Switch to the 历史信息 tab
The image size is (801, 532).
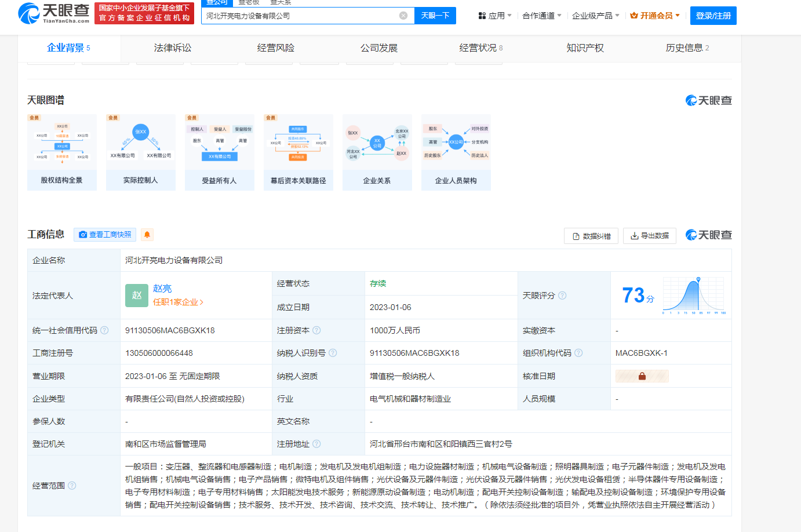(687, 48)
